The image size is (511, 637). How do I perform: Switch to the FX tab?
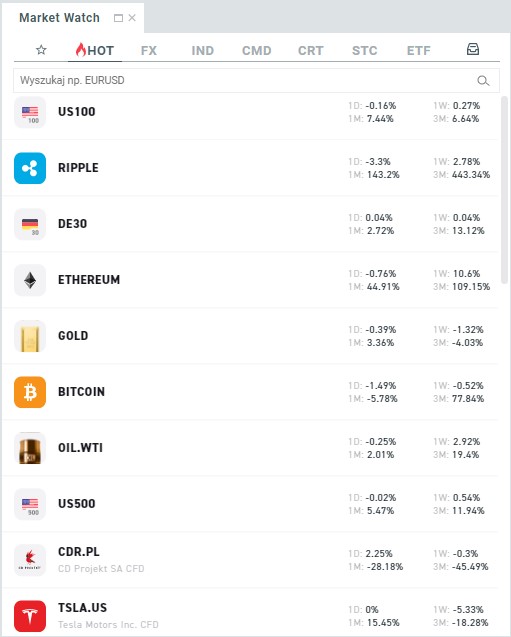coord(149,51)
